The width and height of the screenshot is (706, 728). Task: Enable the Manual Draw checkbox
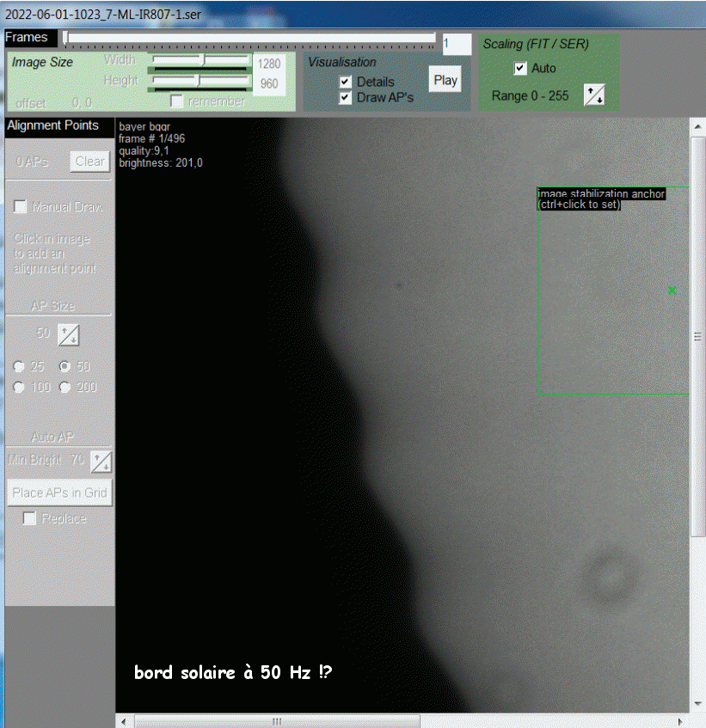(x=20, y=207)
